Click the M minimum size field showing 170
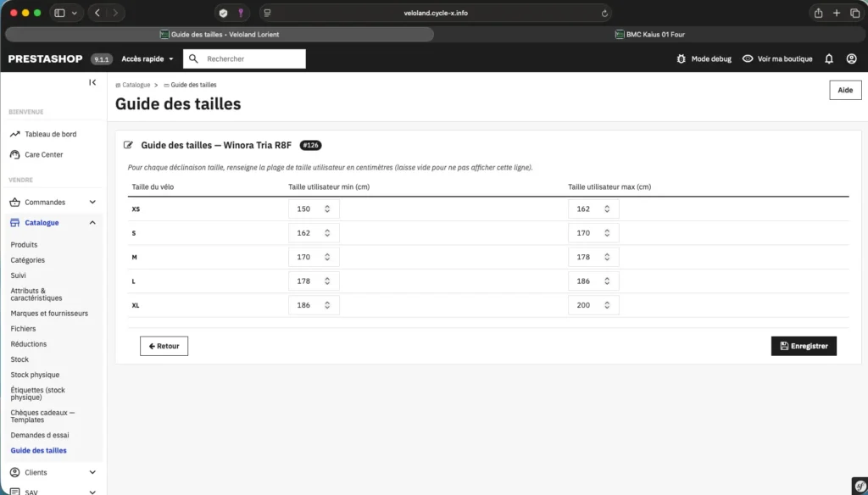The width and height of the screenshot is (868, 495). point(314,257)
